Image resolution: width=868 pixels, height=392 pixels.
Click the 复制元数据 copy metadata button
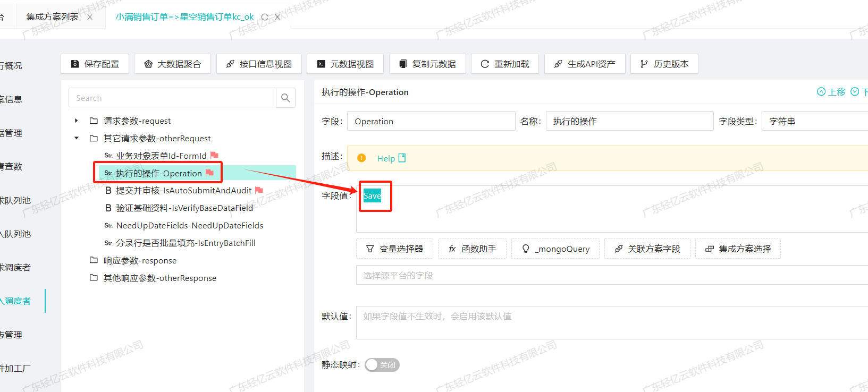(x=427, y=64)
